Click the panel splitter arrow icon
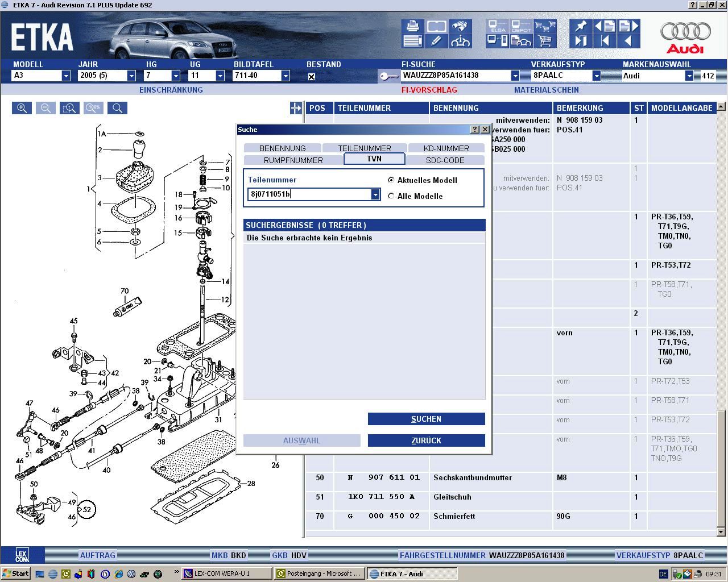Screen dimensions: 728x582 (x=296, y=108)
